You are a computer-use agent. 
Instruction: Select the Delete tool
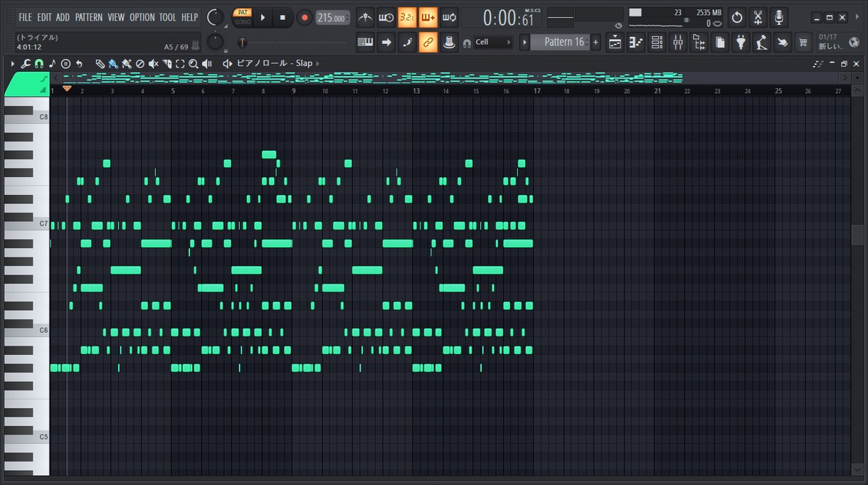tap(140, 63)
